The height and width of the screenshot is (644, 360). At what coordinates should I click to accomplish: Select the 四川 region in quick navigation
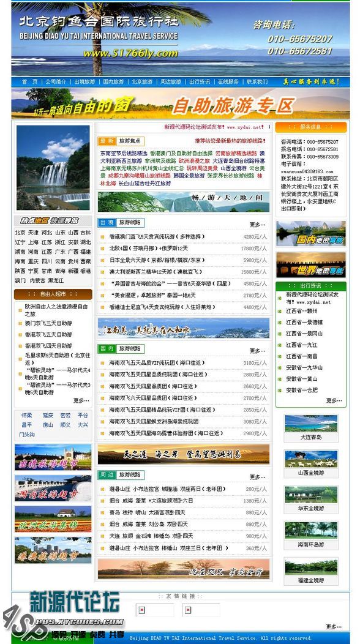point(47,261)
